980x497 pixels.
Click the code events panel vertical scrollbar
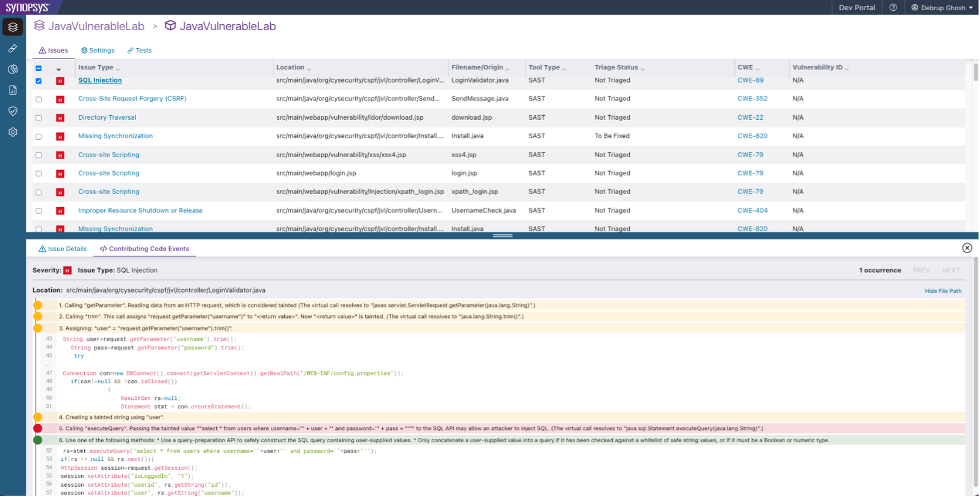pyautogui.click(x=975, y=372)
